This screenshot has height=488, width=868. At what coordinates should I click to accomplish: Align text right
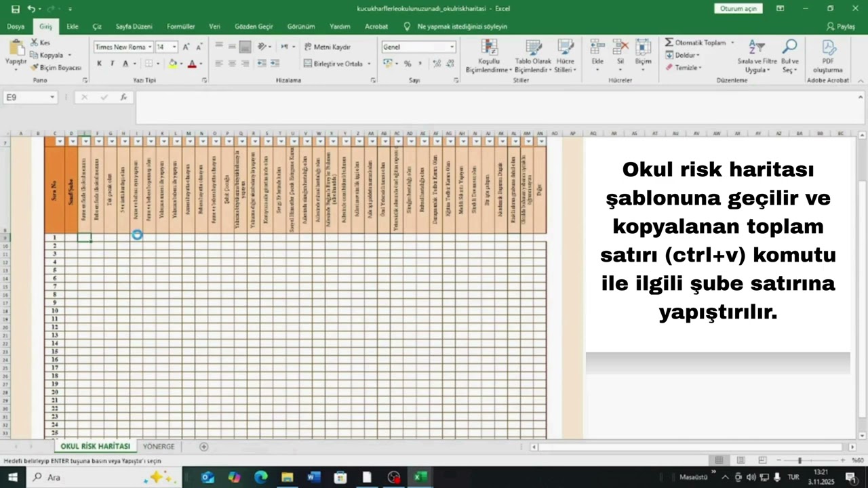[x=245, y=63]
